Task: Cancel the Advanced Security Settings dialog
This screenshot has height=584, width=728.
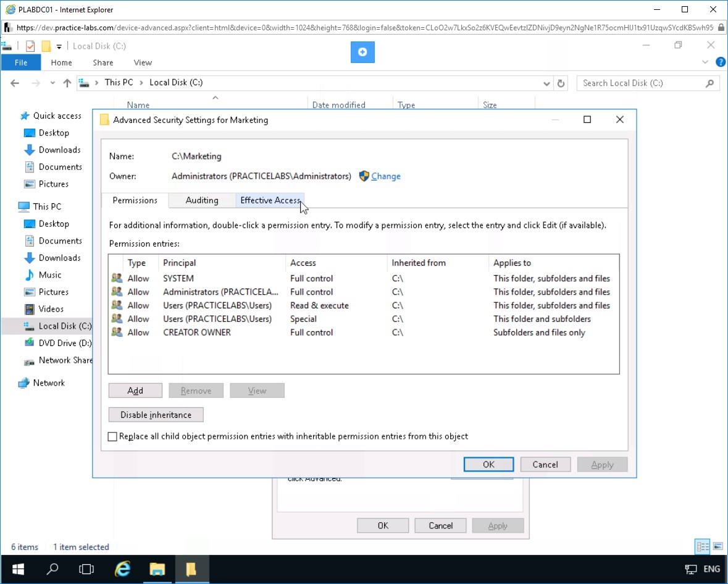Action: (x=545, y=465)
